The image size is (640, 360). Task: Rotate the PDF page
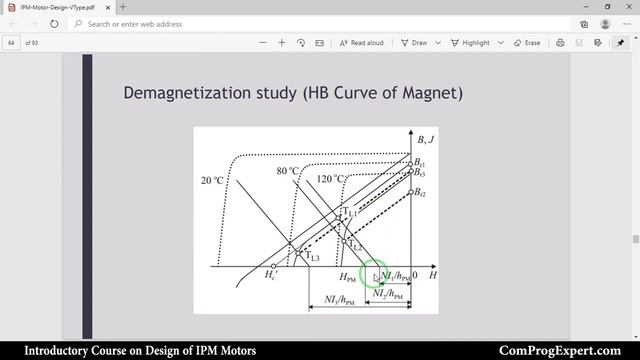[301, 43]
